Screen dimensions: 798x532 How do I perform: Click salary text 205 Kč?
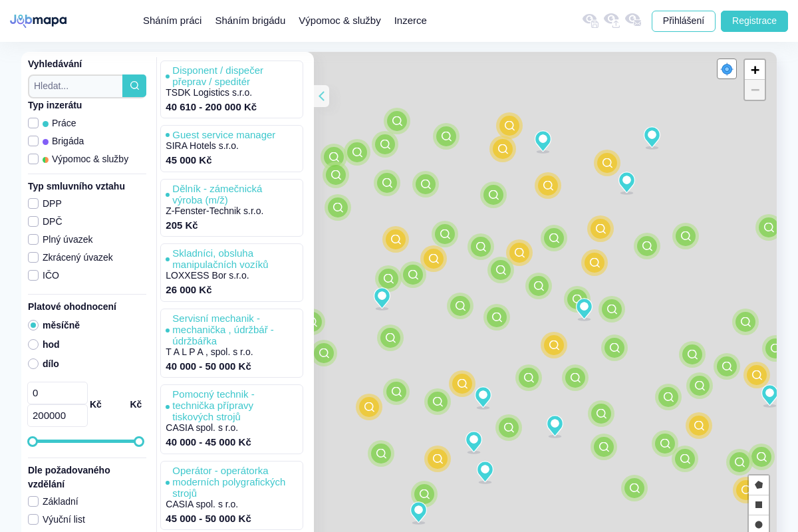(182, 225)
